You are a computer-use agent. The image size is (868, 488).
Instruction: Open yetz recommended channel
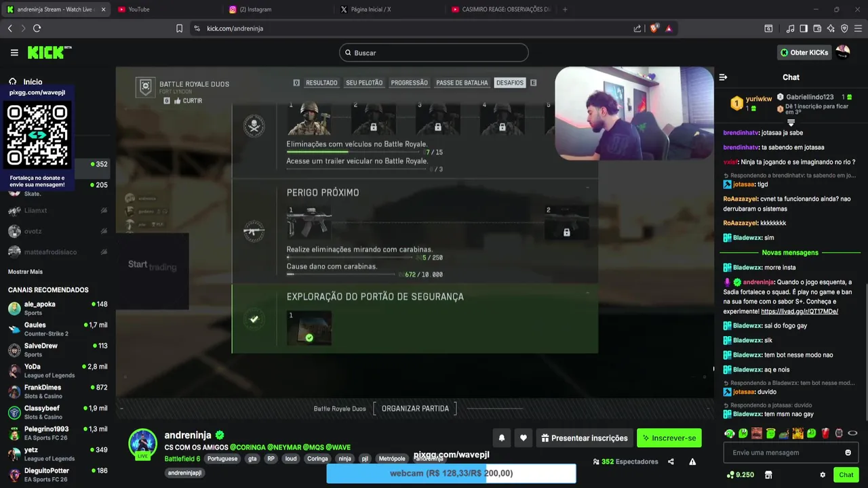pyautogui.click(x=58, y=454)
